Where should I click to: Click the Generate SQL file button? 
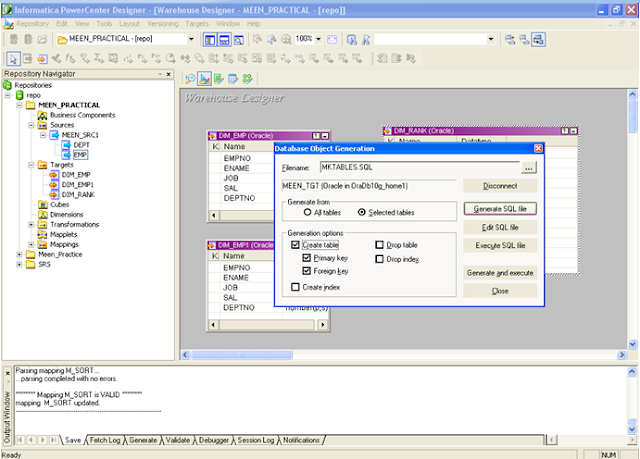(x=500, y=208)
